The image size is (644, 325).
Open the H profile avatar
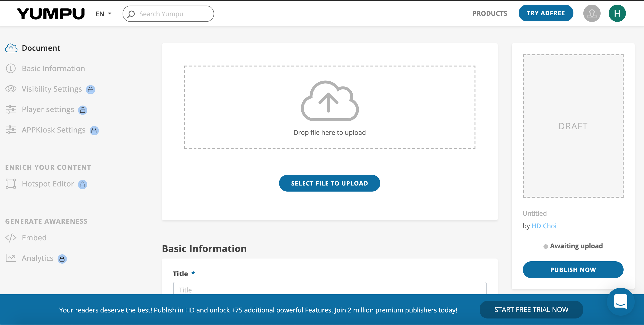pyautogui.click(x=617, y=13)
